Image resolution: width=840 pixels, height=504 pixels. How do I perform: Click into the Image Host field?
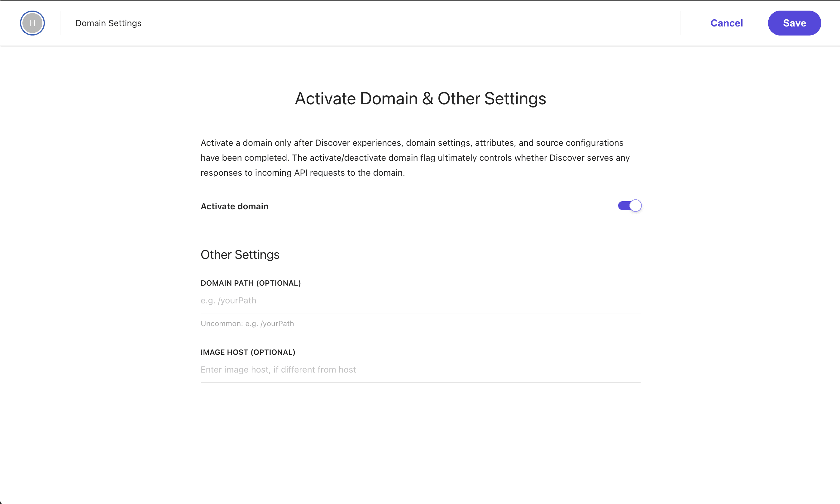[x=420, y=369]
